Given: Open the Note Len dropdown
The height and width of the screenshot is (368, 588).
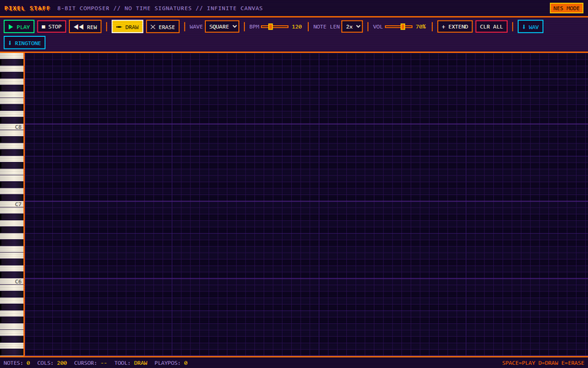Looking at the screenshot, I should pyautogui.click(x=352, y=26).
